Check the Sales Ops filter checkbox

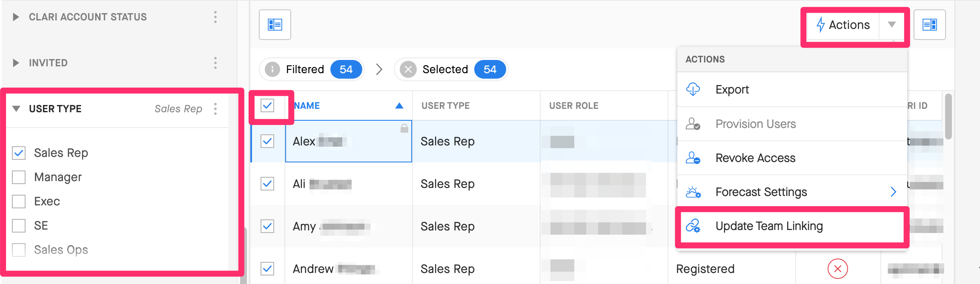[x=19, y=250]
